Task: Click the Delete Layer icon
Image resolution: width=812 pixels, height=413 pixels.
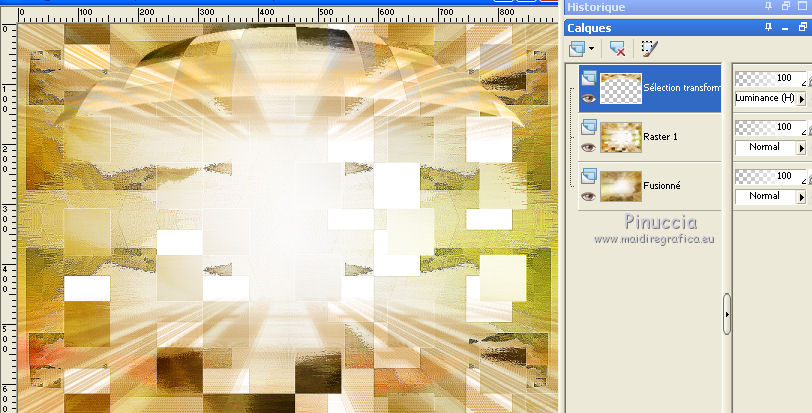Action: tap(617, 49)
